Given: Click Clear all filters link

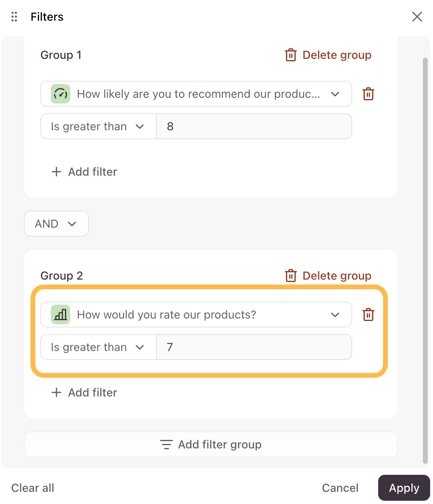Looking at the screenshot, I should [33, 488].
